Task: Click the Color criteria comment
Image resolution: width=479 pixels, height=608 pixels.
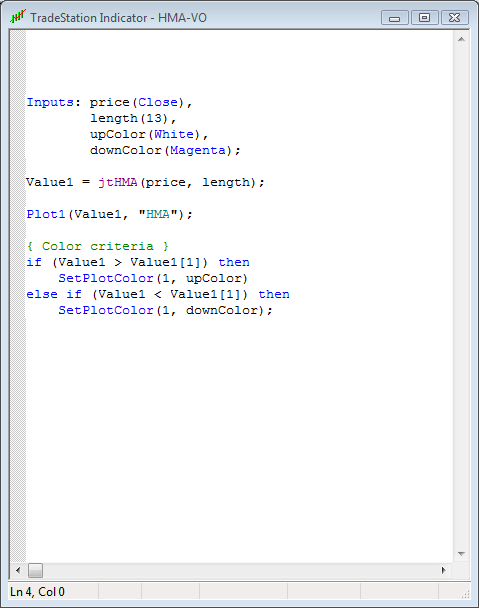Action: pyautogui.click(x=97, y=246)
